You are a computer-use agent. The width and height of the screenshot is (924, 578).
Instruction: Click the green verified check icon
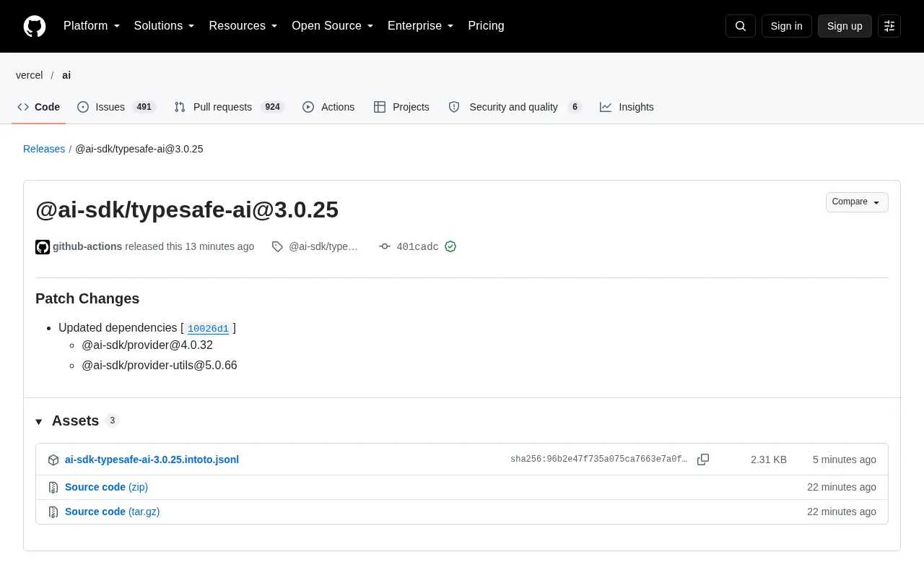tap(450, 246)
